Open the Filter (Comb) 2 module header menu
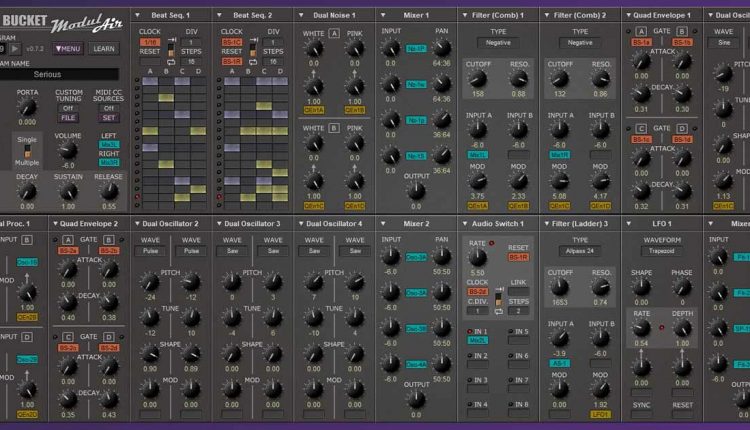Viewport: 750px width, 430px height. click(546, 15)
